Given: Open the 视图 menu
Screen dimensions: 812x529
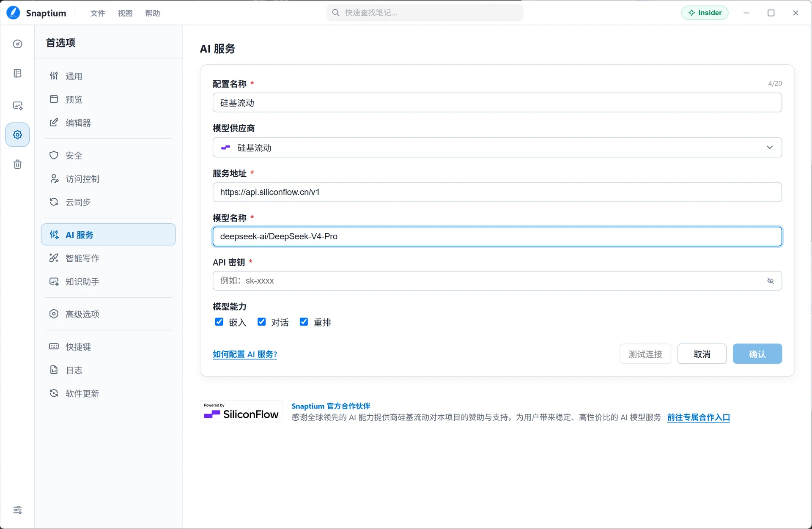Looking at the screenshot, I should [x=125, y=13].
